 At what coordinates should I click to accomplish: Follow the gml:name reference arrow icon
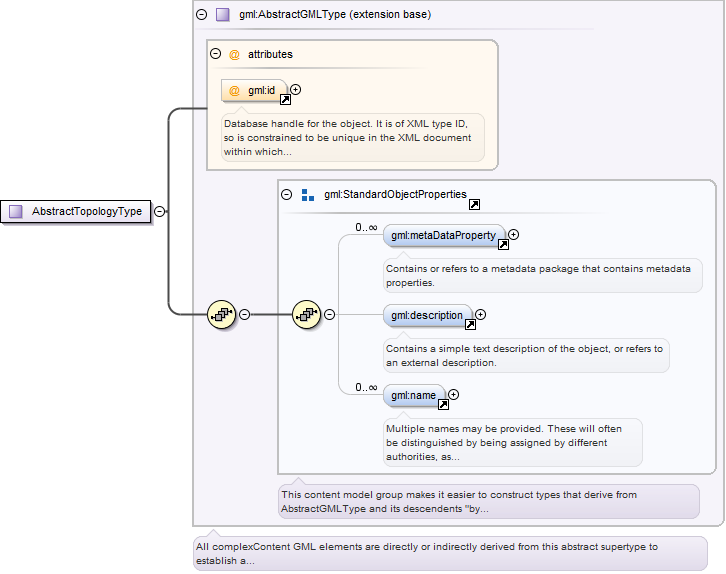[443, 405]
